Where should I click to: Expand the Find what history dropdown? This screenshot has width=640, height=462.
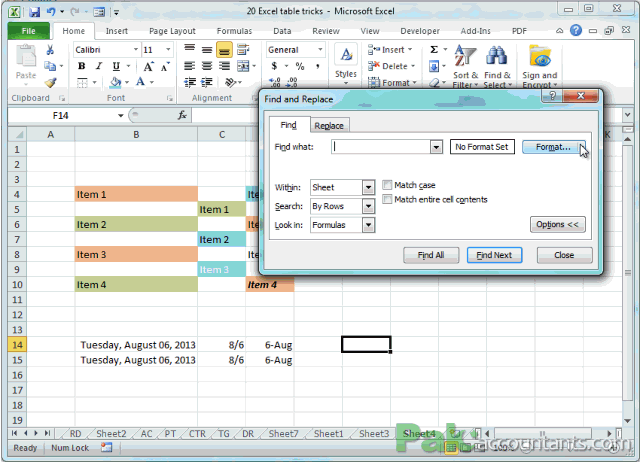point(436,147)
